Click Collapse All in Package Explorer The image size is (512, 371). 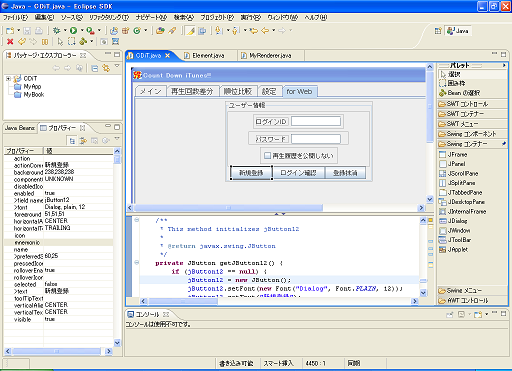click(x=95, y=68)
